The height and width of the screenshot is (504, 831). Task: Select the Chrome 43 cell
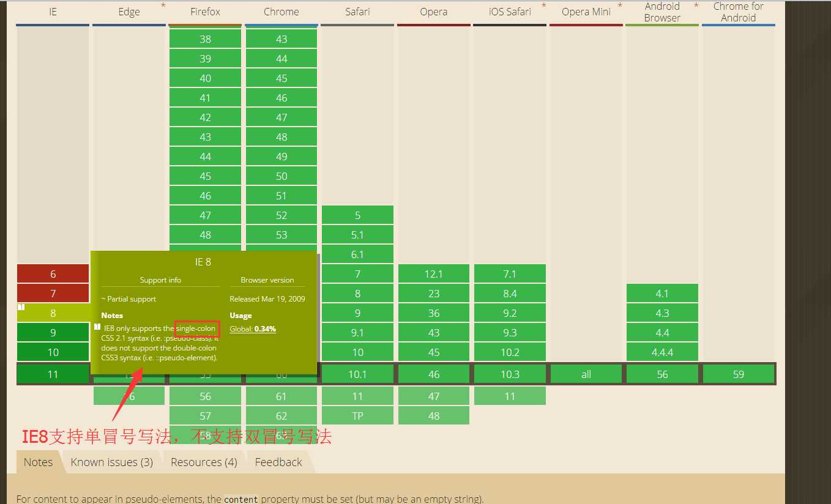tap(281, 39)
